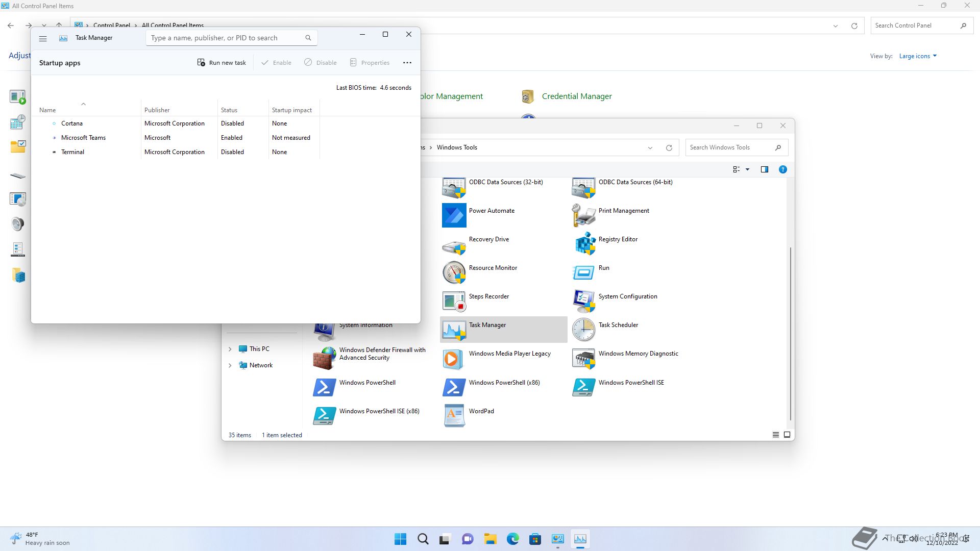Open Windows Memory Diagnostic icon
Screen dimensions: 980x551
pos(583,358)
